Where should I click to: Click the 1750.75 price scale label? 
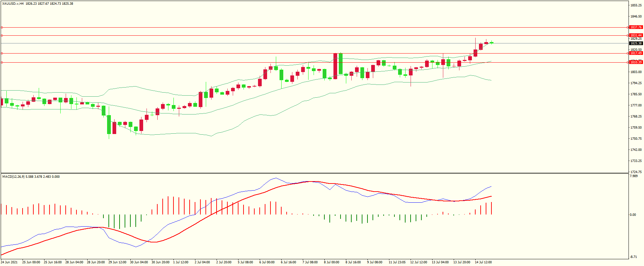click(636, 139)
